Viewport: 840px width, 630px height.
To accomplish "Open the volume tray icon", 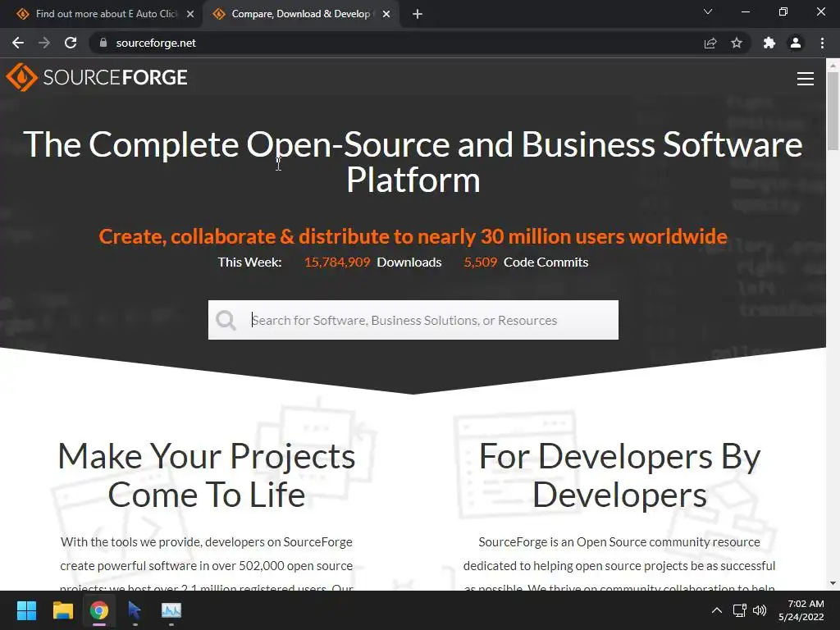I will (x=760, y=610).
